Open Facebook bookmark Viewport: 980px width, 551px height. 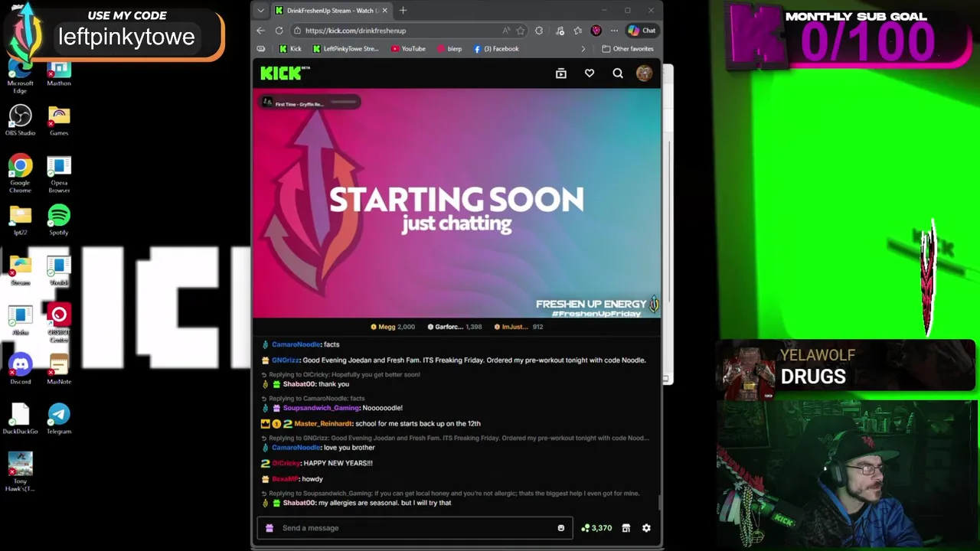tap(496, 49)
